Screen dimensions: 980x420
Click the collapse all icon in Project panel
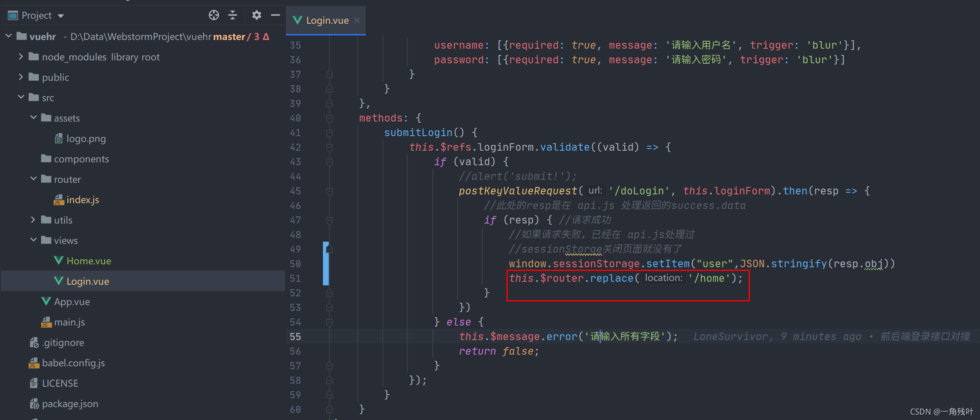(233, 15)
